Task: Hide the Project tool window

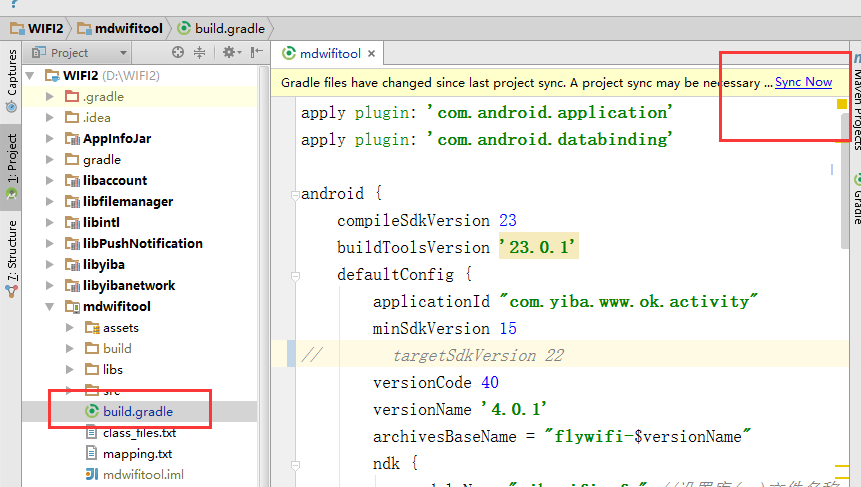Action: coord(257,53)
